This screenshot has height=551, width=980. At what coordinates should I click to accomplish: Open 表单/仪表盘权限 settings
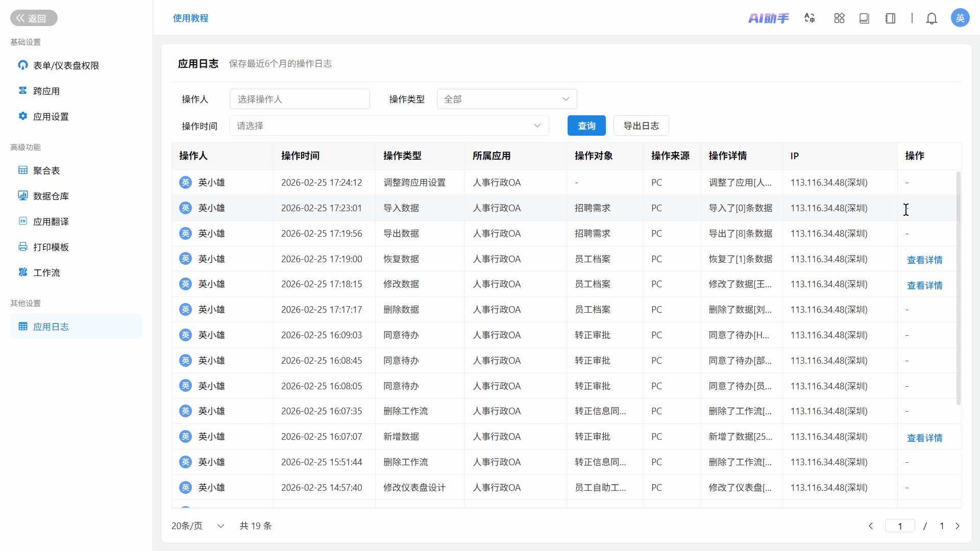(x=66, y=65)
